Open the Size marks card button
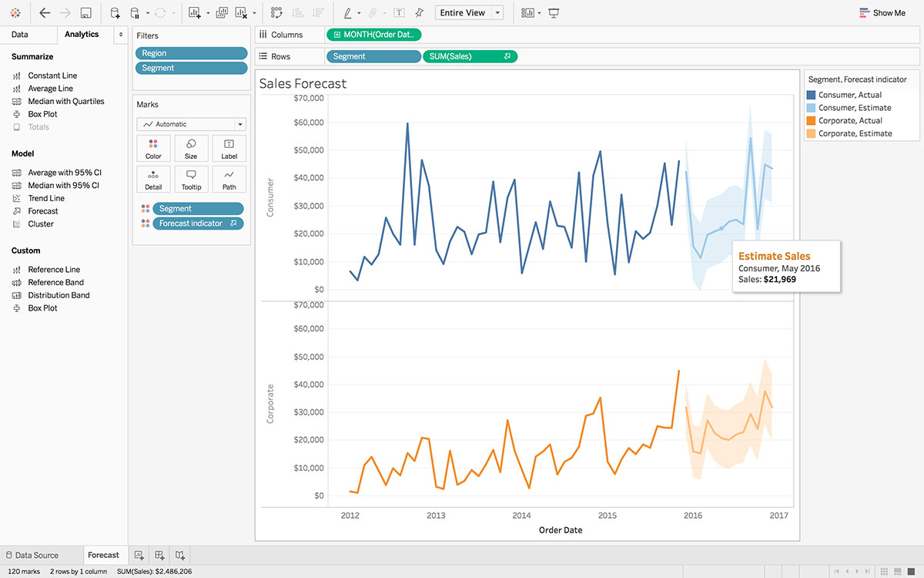The height and width of the screenshot is (578, 924). point(191,149)
